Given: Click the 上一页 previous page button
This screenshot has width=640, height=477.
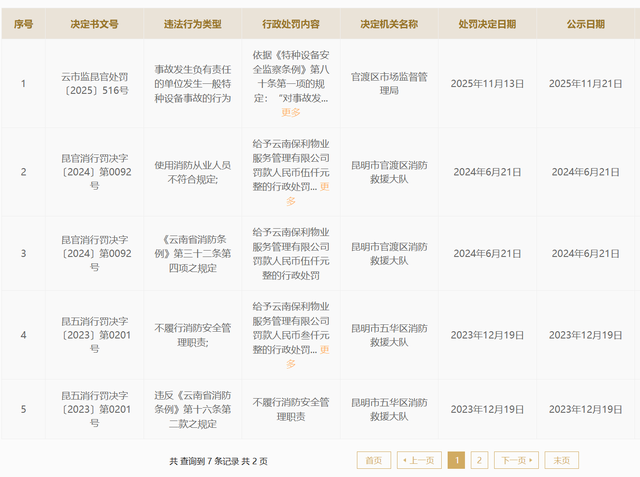Looking at the screenshot, I should coord(419,460).
